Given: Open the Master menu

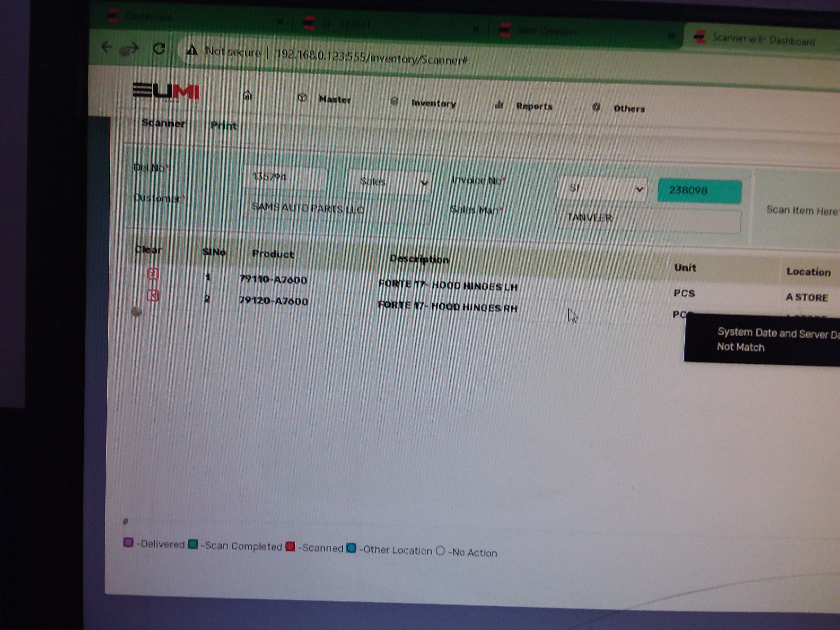Looking at the screenshot, I should pos(335,100).
